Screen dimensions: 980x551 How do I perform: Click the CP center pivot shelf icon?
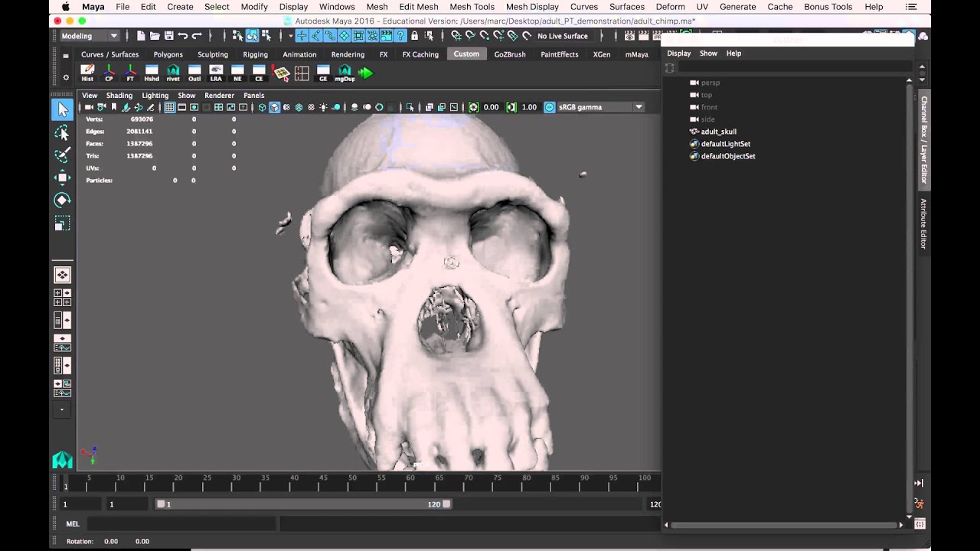109,73
